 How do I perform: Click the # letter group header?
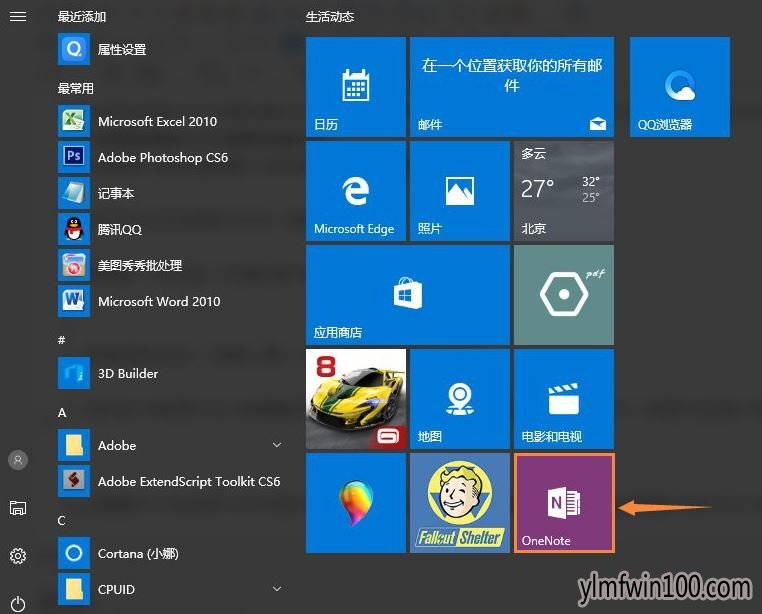coord(62,340)
